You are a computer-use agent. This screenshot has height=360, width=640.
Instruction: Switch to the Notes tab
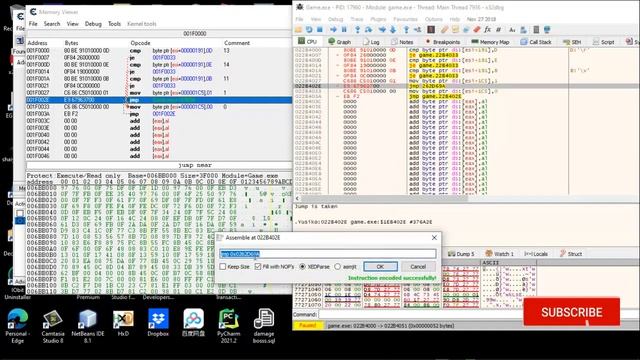[402, 42]
